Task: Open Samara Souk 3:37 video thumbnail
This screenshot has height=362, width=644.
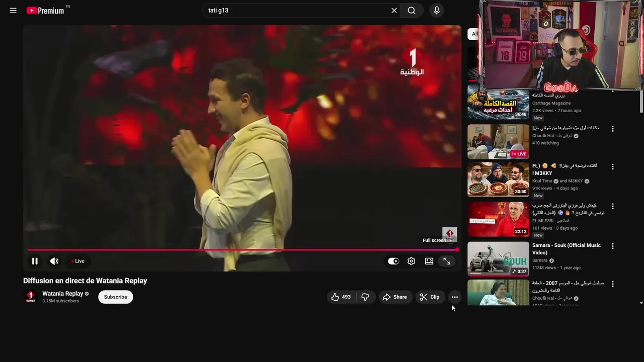Action: 498,259
